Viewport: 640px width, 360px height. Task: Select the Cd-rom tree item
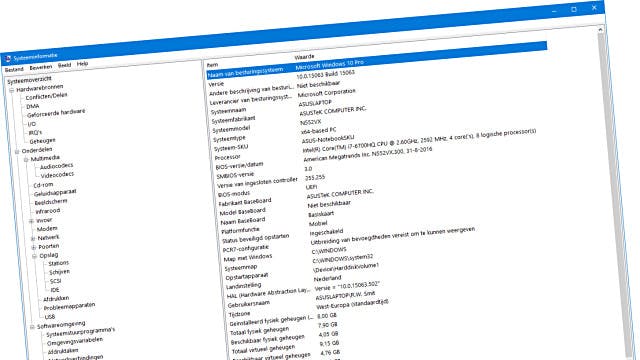(x=43, y=185)
